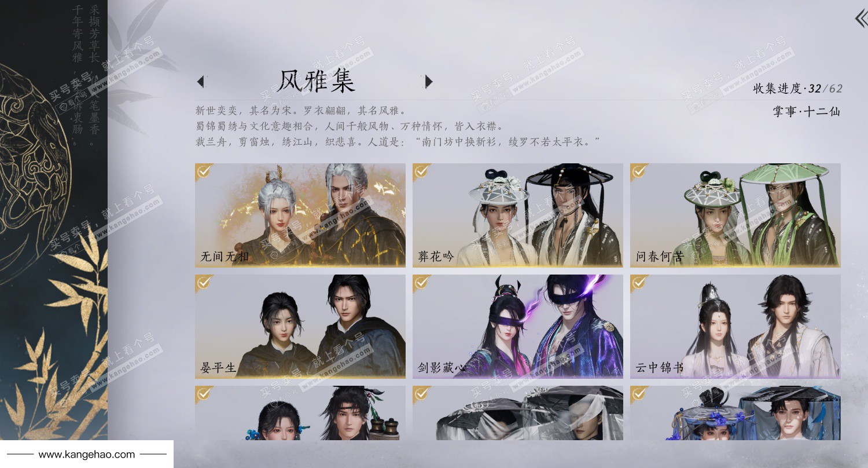Image resolution: width=868 pixels, height=468 pixels.
Task: Click the double-chevron back icon at top right
Action: tap(861, 18)
